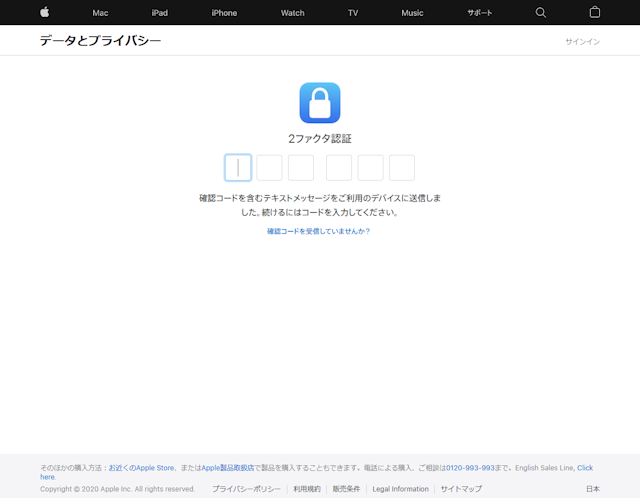Open the search magnifier icon

tap(541, 13)
